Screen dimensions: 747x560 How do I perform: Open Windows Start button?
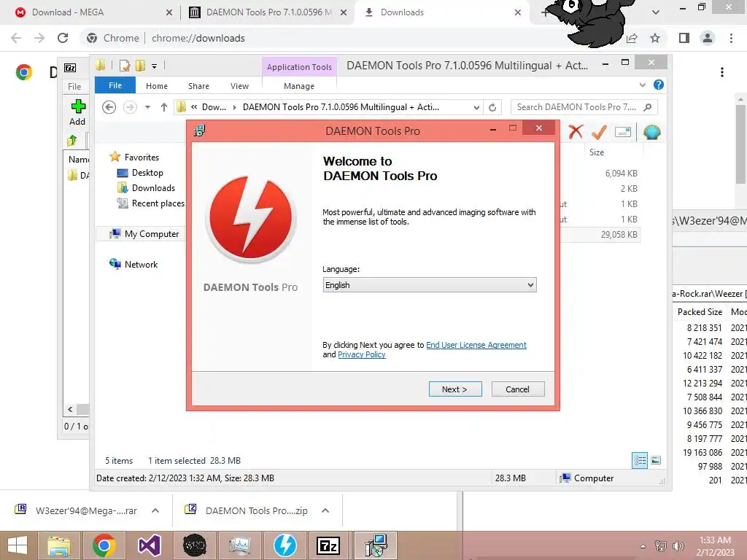click(x=18, y=545)
